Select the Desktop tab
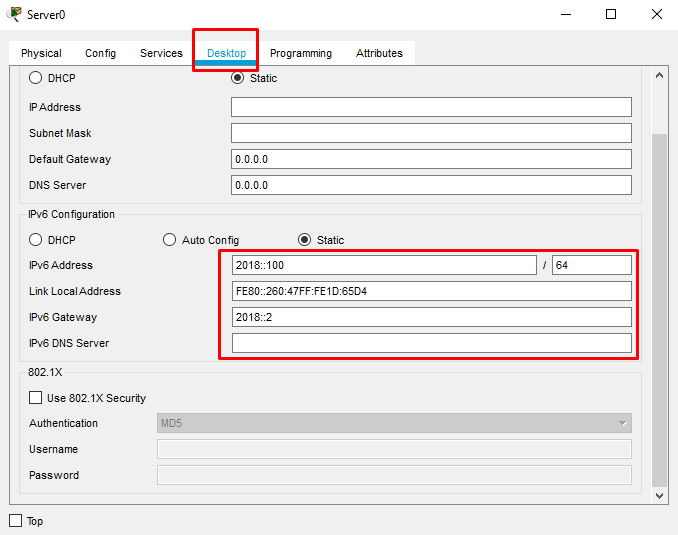 [226, 53]
